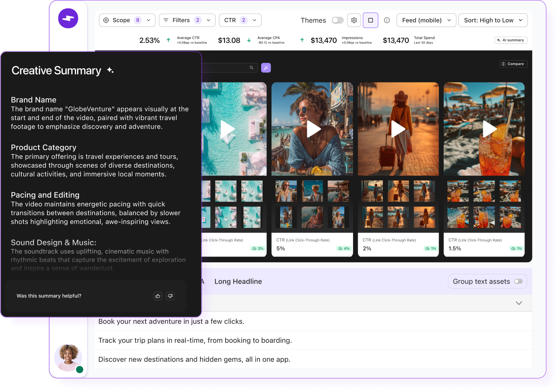The image size is (560, 392).
Task: Click the $13.08 Average CPA metric
Action: pyautogui.click(x=229, y=40)
